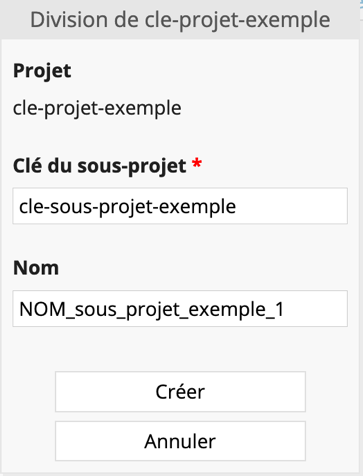Select the sub-project name text box

tap(180, 308)
